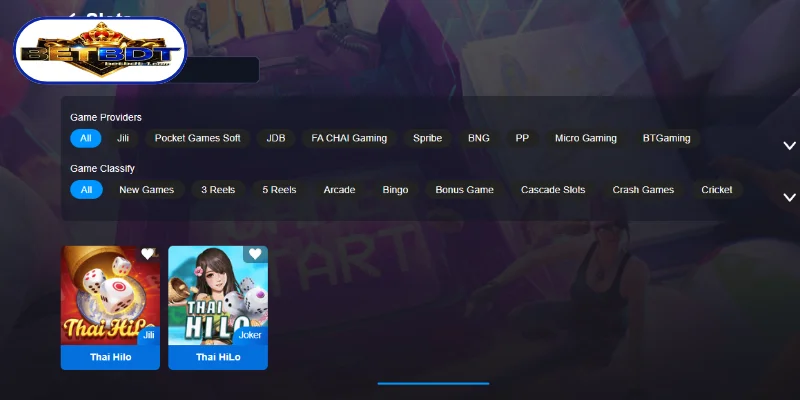Pick the Crash Games classification

point(643,190)
